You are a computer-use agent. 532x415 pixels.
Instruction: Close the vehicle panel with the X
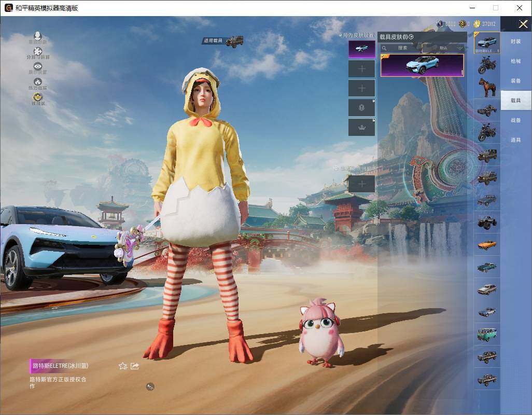pyautogui.click(x=522, y=24)
